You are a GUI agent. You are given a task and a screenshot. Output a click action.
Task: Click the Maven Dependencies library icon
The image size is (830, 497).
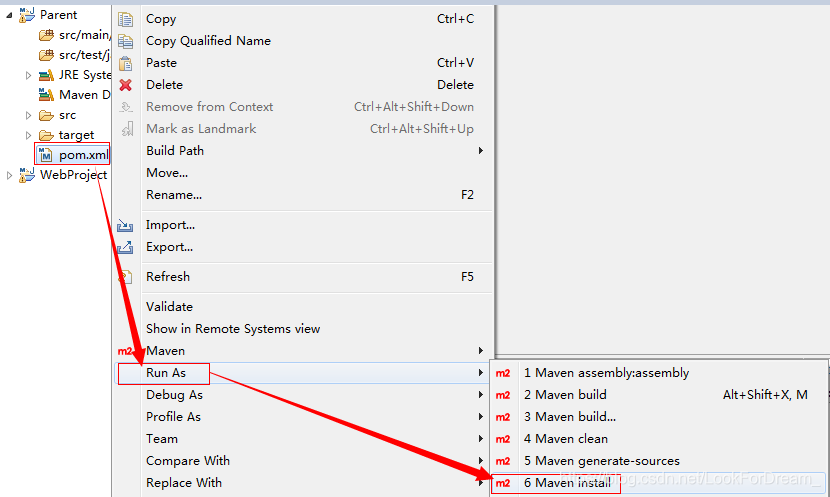click(47, 95)
